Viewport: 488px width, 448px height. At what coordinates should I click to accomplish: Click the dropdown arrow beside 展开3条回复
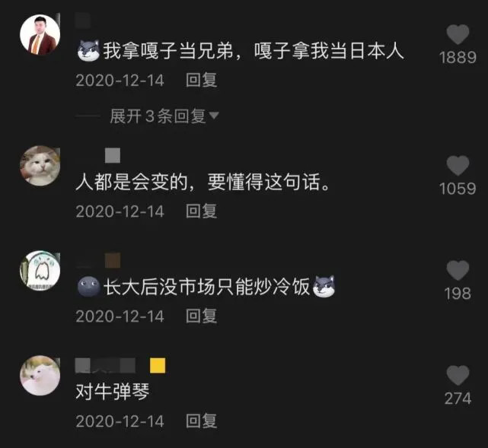(214, 116)
